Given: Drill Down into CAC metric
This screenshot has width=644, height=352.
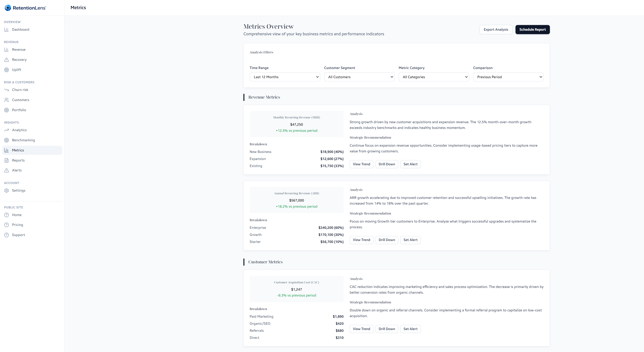Looking at the screenshot, I should [387, 329].
